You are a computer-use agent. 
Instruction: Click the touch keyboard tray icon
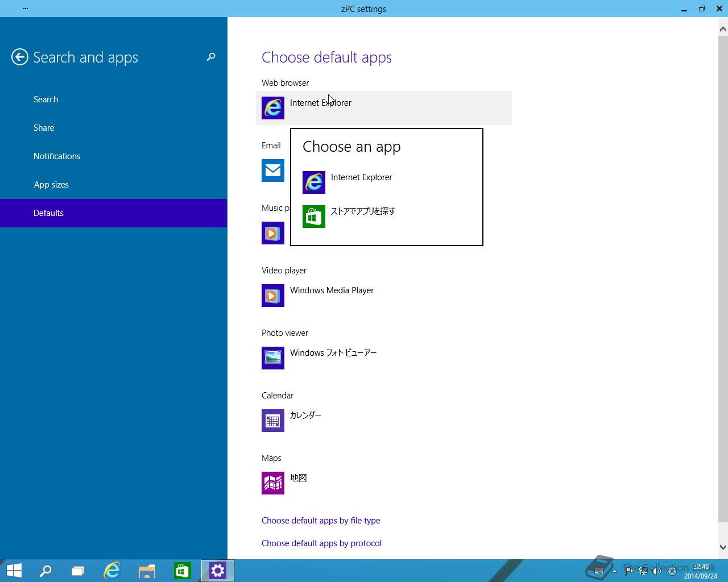point(598,571)
